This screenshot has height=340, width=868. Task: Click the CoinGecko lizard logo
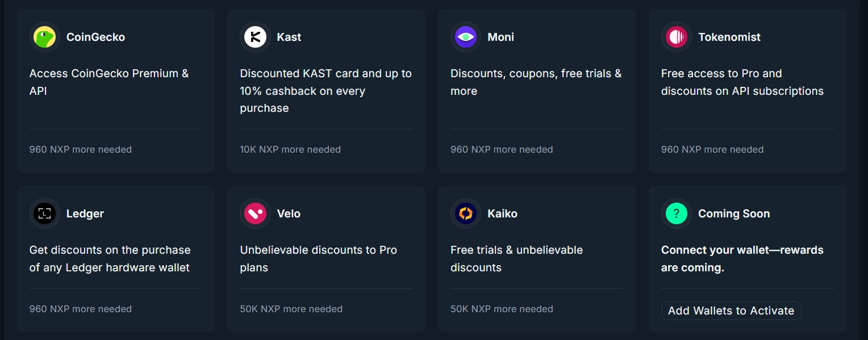44,37
